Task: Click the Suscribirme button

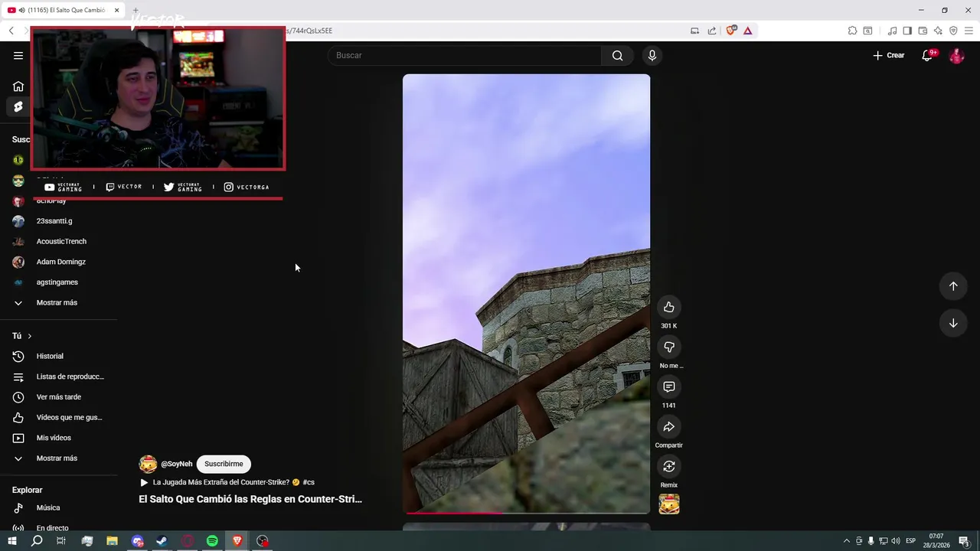Action: [x=224, y=464]
